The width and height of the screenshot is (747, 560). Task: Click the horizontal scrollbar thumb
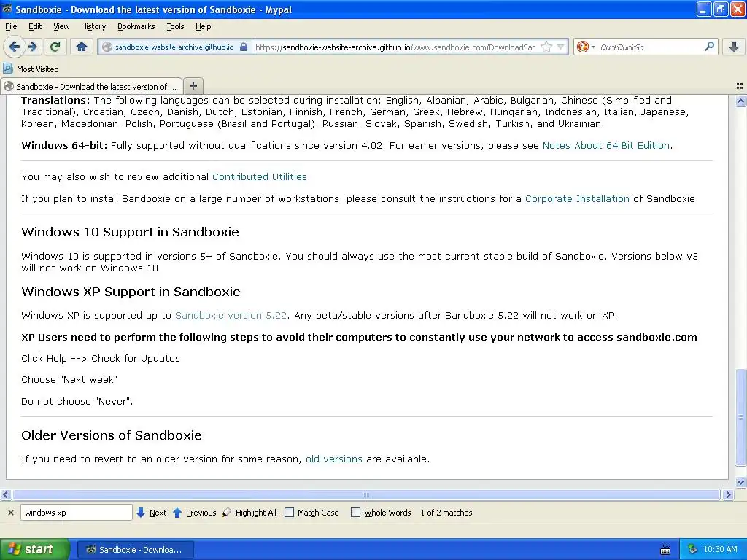pos(366,495)
